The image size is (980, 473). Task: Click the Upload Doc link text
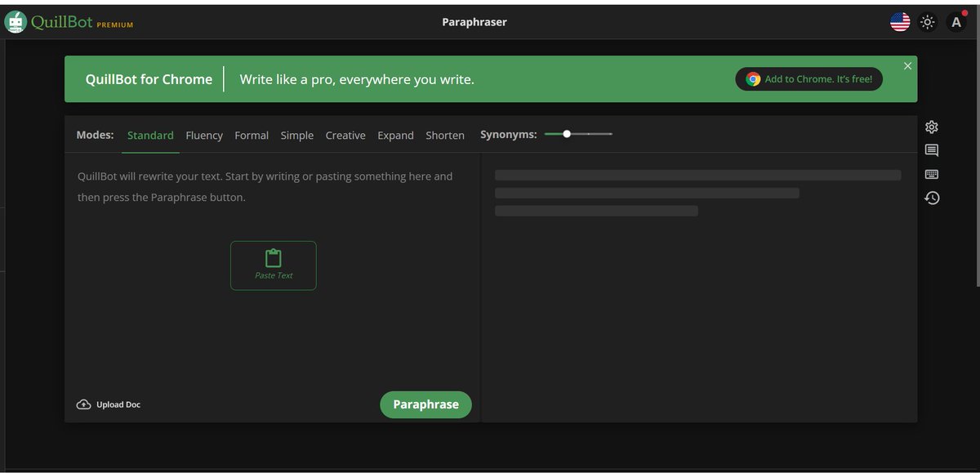coord(118,404)
